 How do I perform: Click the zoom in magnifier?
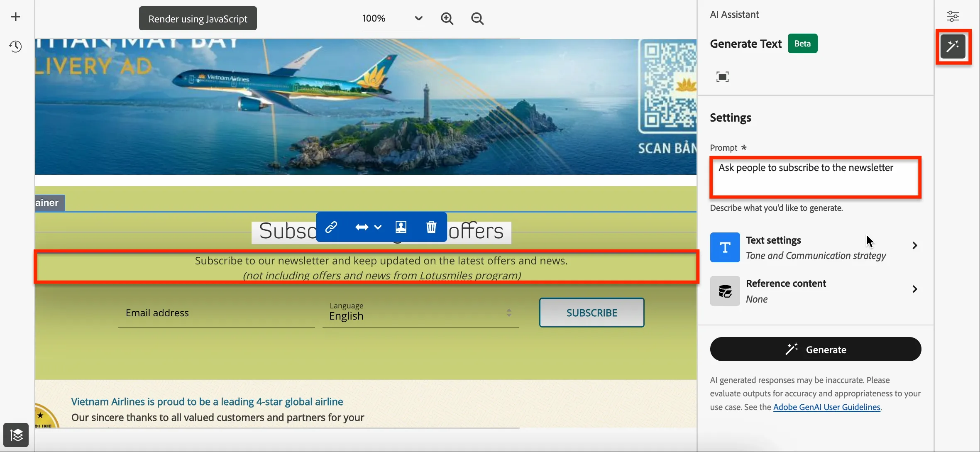(x=447, y=18)
